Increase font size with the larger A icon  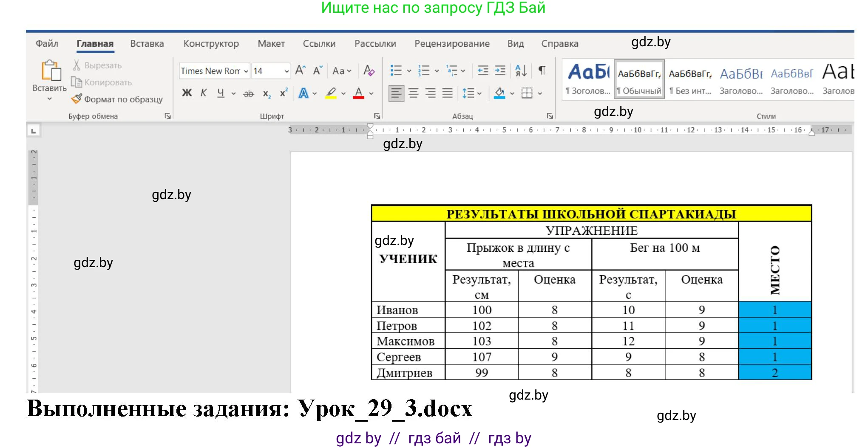click(301, 70)
